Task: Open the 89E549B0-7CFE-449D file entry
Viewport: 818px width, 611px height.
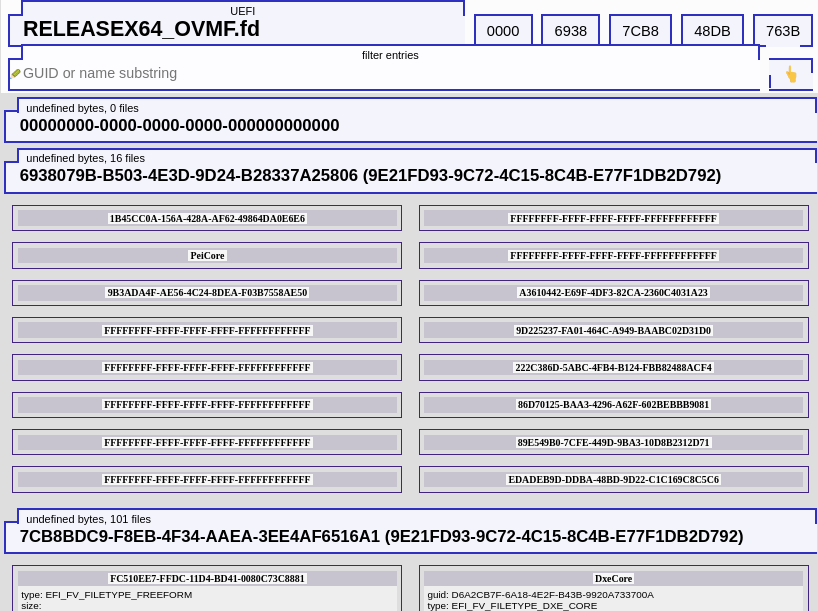Action: [614, 442]
